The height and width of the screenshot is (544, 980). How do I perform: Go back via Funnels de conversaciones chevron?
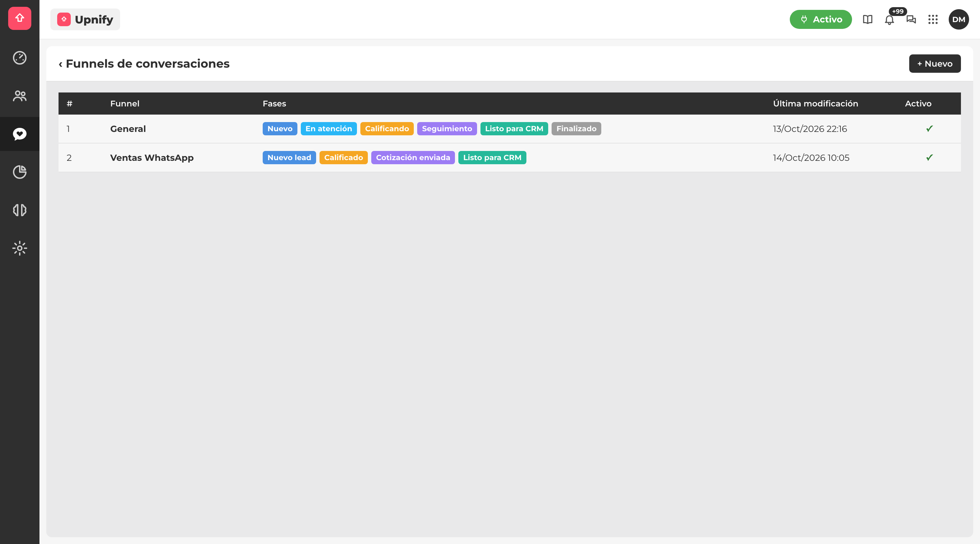(x=61, y=64)
